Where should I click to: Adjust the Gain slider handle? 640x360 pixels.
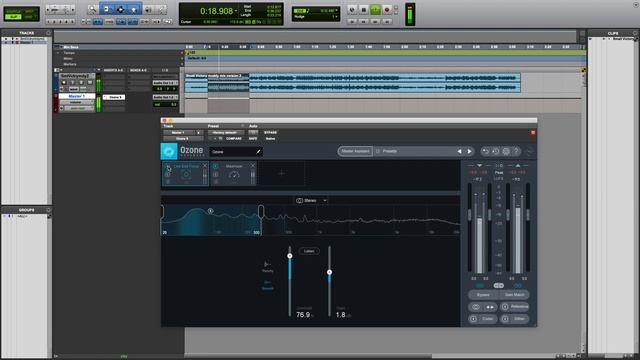(329, 272)
